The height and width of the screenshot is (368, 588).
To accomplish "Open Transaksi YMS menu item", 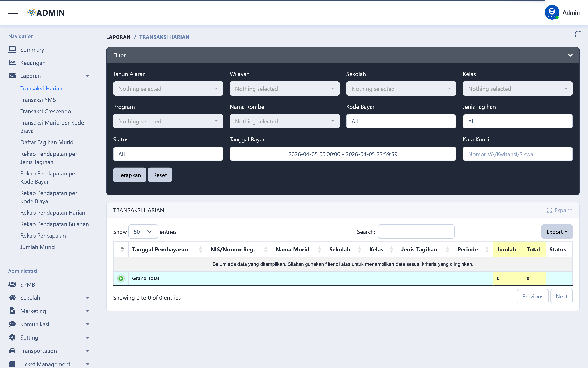I will pyautogui.click(x=38, y=100).
